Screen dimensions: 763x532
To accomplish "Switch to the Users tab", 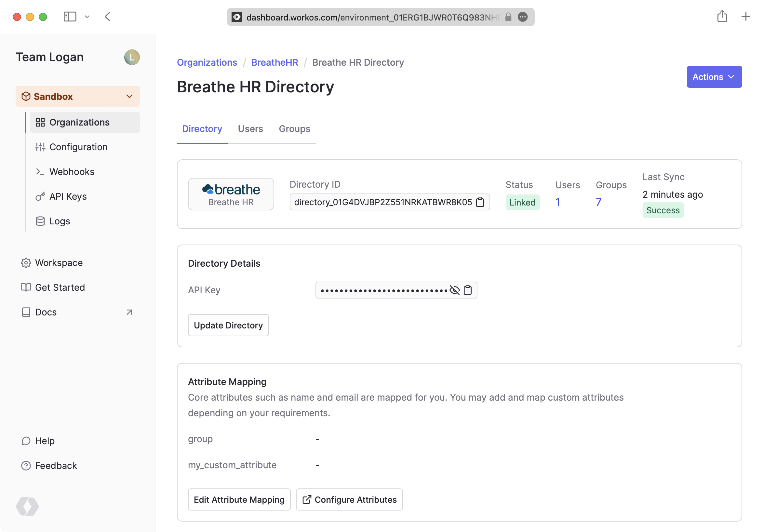I will [x=250, y=128].
